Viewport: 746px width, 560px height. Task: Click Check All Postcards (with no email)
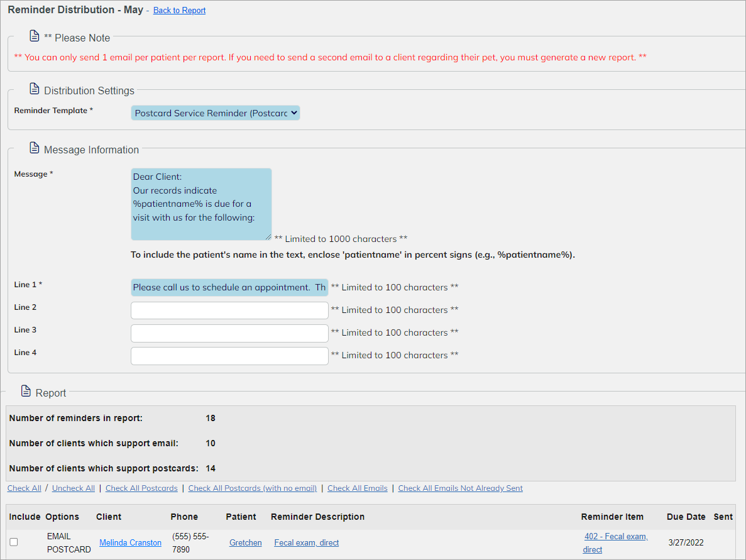click(252, 488)
